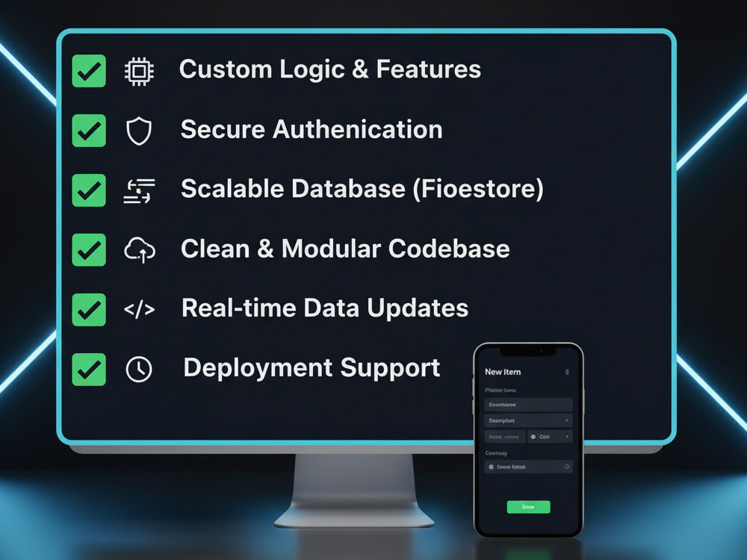Toggle the green checkbox for Clean & Modular Codebase
This screenshot has height=560, width=747.
pyautogui.click(x=89, y=250)
